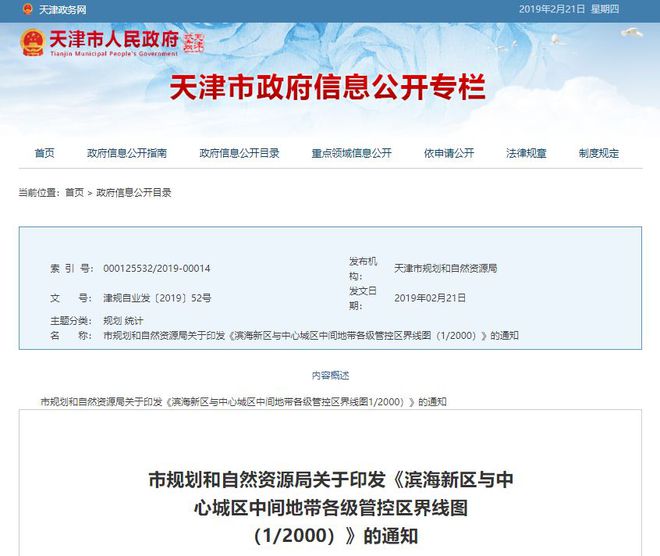
Task: Open 政府信息公开目录 in navigation bar
Action: click(x=240, y=153)
